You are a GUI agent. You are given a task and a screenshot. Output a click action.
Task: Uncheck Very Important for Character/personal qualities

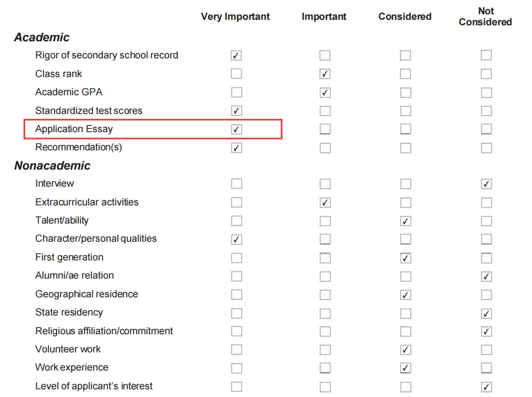[236, 239]
